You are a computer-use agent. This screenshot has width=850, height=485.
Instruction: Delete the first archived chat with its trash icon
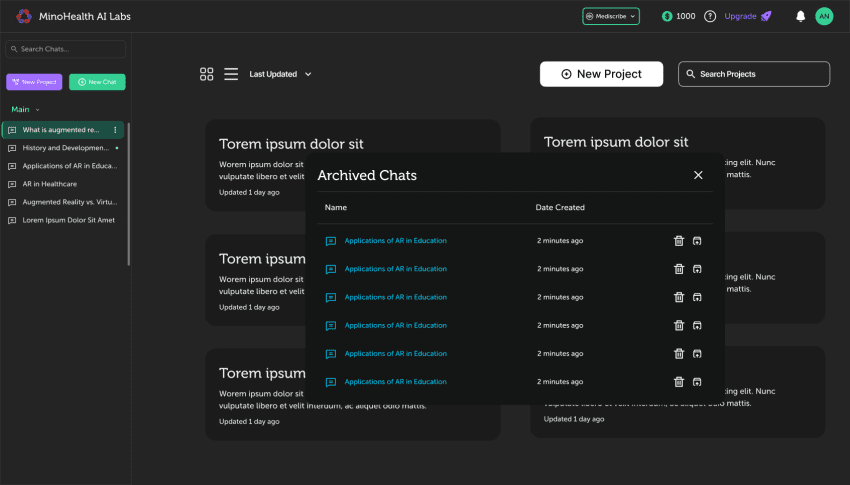679,241
